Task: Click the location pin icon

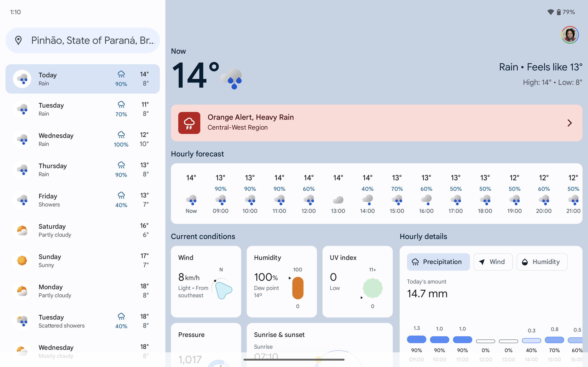Action: tap(18, 40)
